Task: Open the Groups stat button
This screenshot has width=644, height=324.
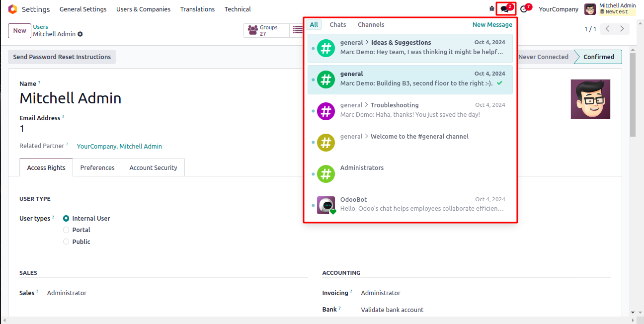Action: point(266,30)
